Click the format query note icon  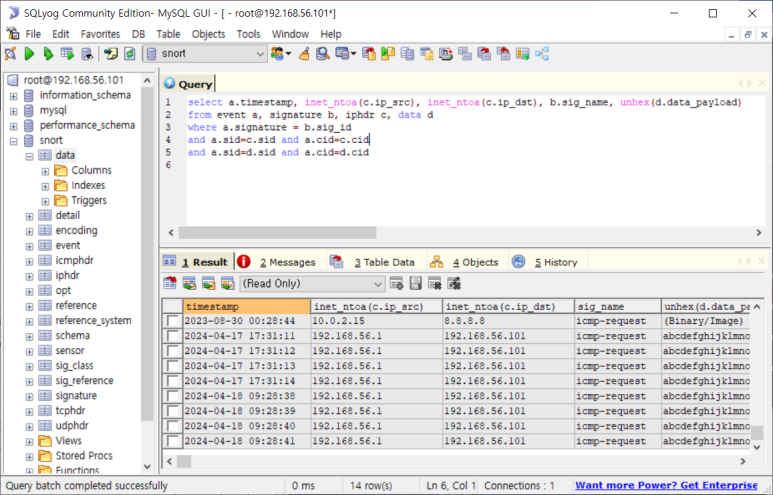[x=110, y=53]
